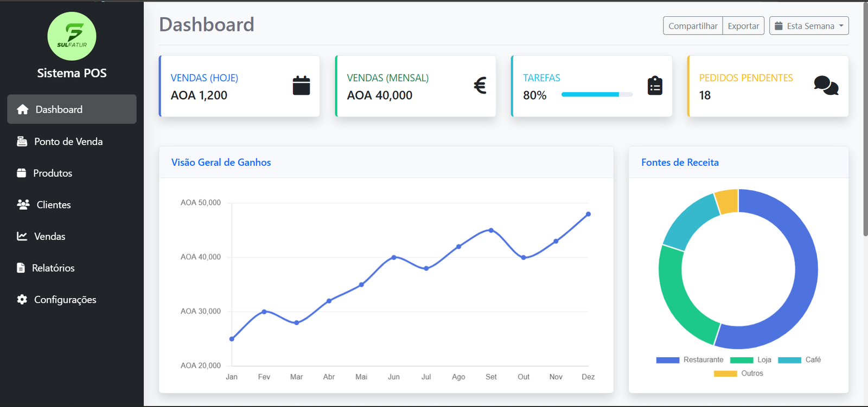
Task: Click the Set data point on the earnings chart
Action: [491, 230]
